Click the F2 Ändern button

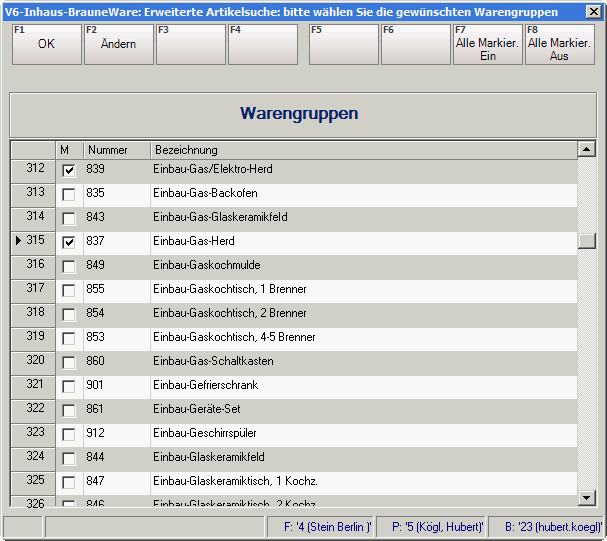[x=118, y=44]
